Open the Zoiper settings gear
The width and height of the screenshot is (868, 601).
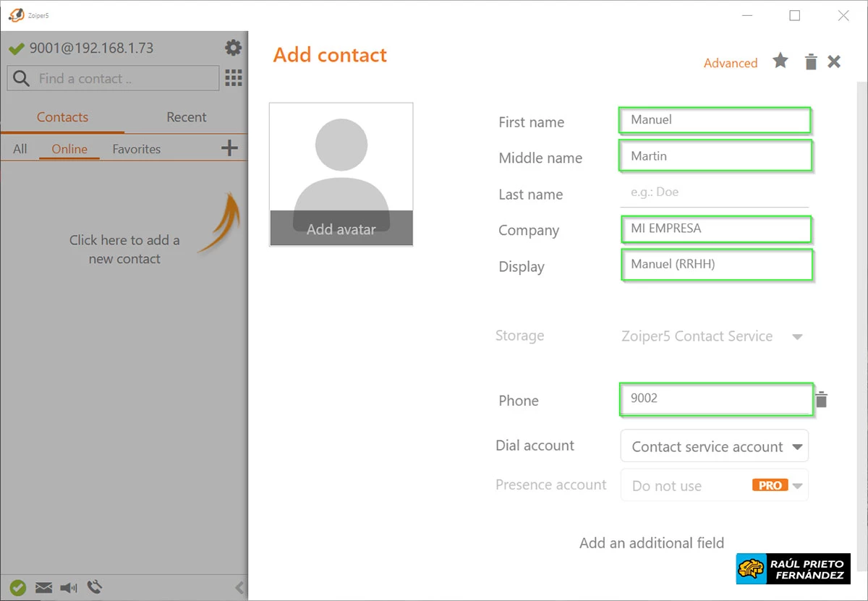tap(233, 47)
